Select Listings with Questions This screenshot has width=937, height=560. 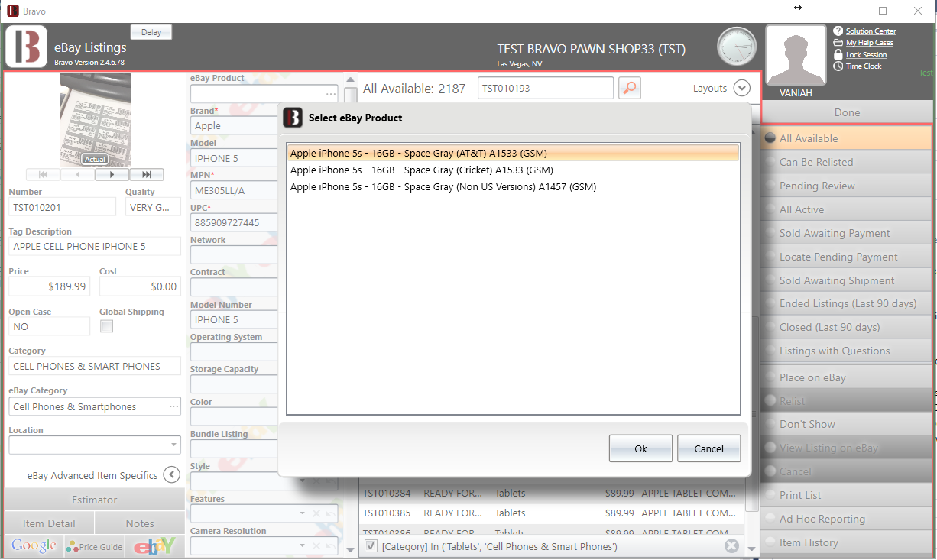tap(846, 351)
